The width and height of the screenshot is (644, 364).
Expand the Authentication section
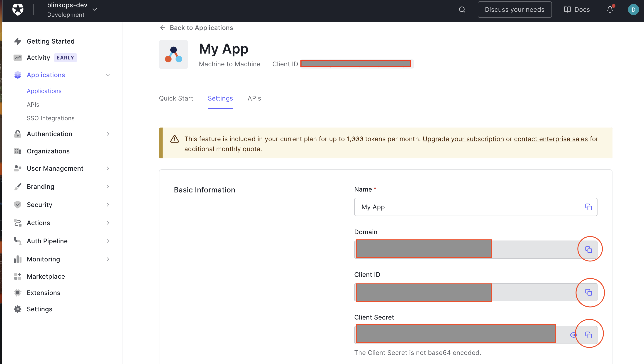pyautogui.click(x=108, y=134)
